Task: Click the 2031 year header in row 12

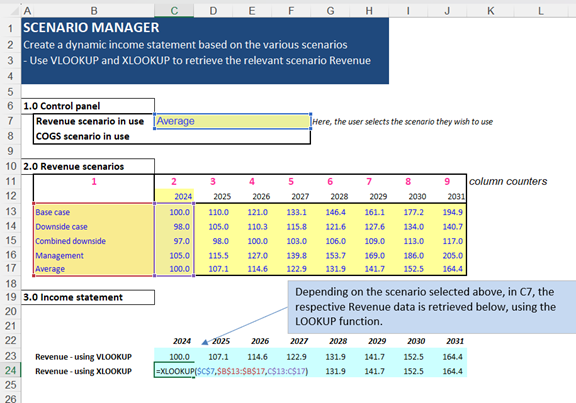Action: [456, 197]
